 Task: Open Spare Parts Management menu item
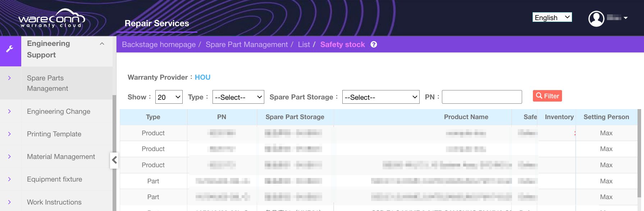point(47,83)
